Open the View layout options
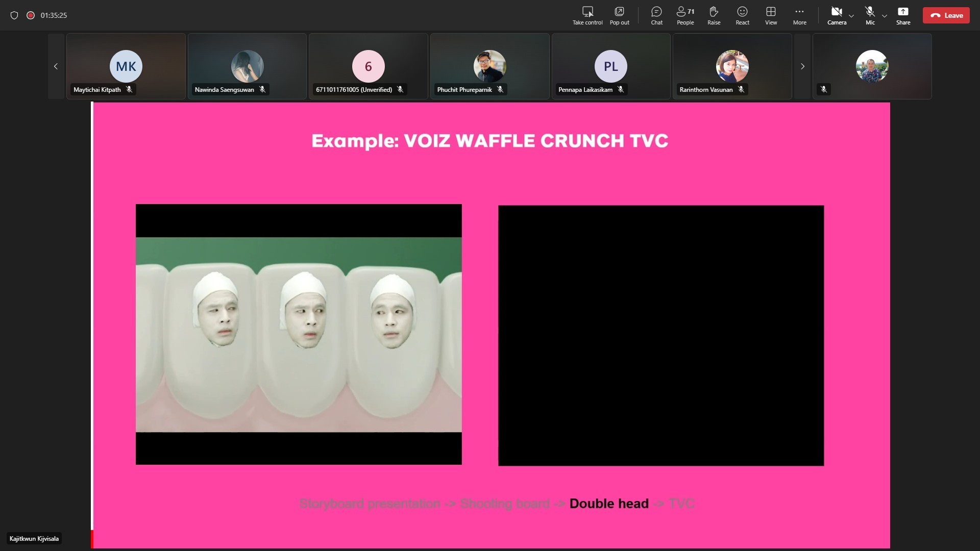The width and height of the screenshot is (980, 551). [771, 15]
